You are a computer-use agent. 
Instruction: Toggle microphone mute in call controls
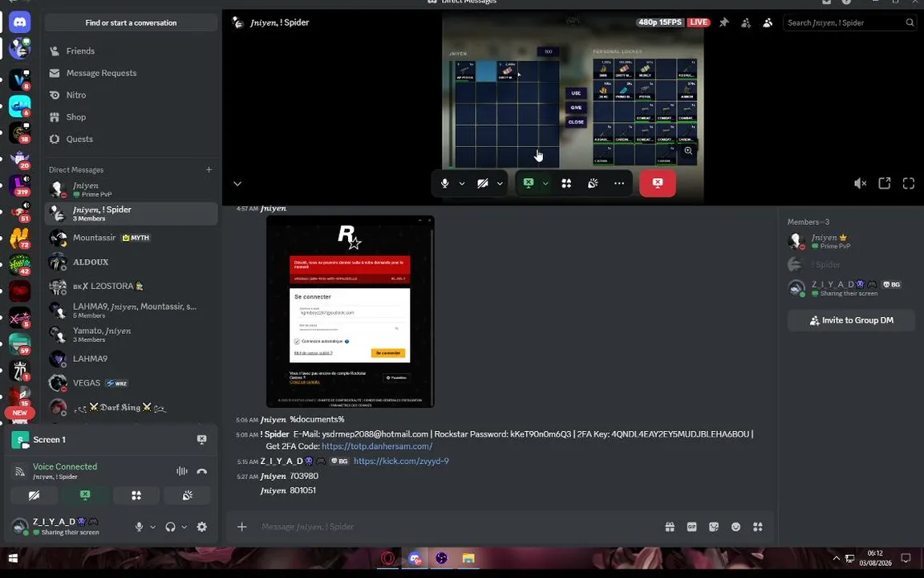(445, 183)
